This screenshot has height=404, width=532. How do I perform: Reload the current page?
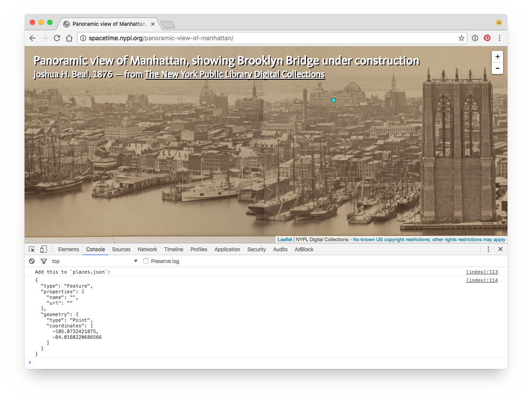click(57, 38)
